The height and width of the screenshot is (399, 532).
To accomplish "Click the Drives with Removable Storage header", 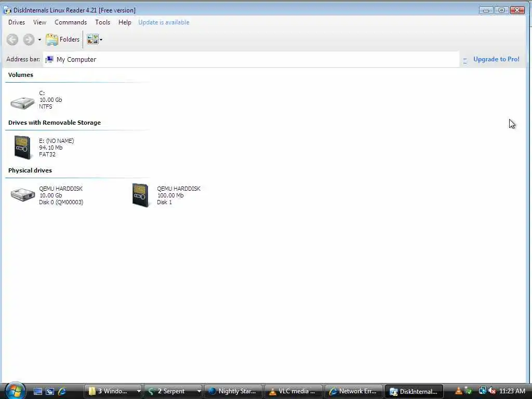I will coord(55,123).
